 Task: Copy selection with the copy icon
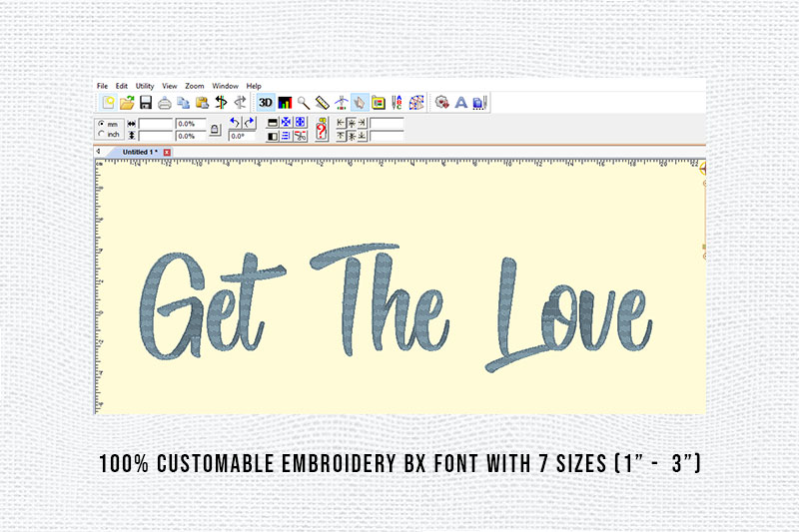[183, 103]
